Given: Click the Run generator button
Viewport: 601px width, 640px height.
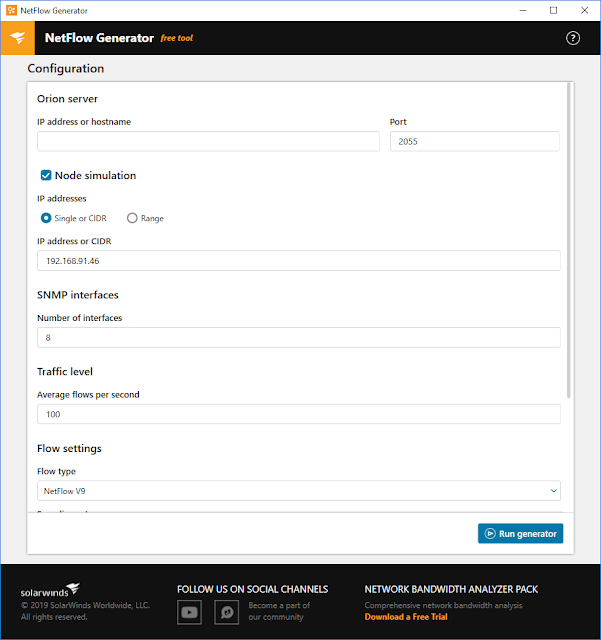Looking at the screenshot, I should pyautogui.click(x=520, y=533).
